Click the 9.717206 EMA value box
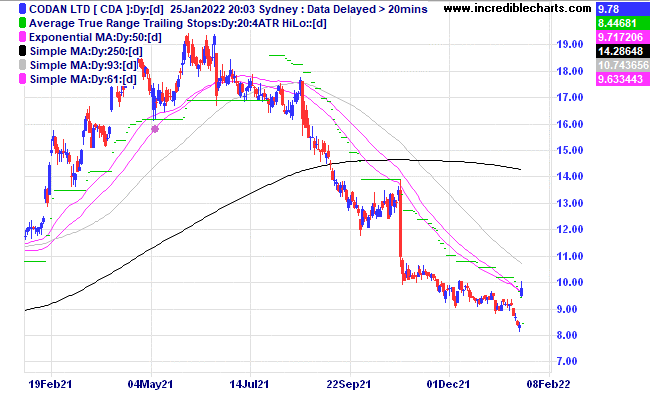The height and width of the screenshot is (395, 651). point(622,37)
